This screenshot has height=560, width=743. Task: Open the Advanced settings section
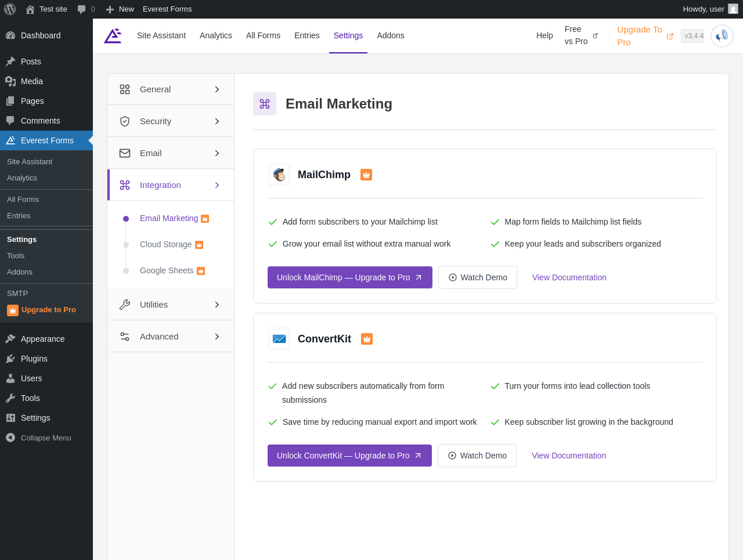pos(171,337)
